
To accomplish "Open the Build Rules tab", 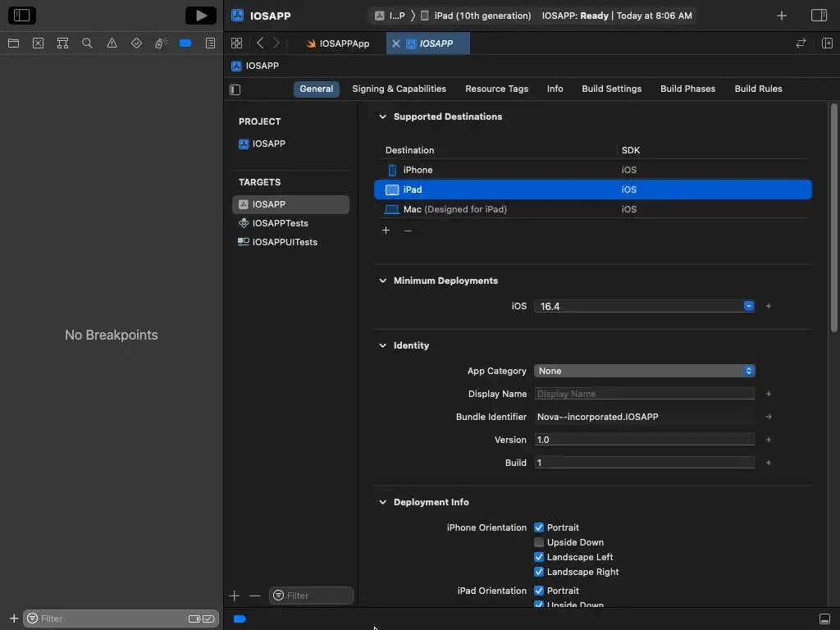I will point(759,89).
